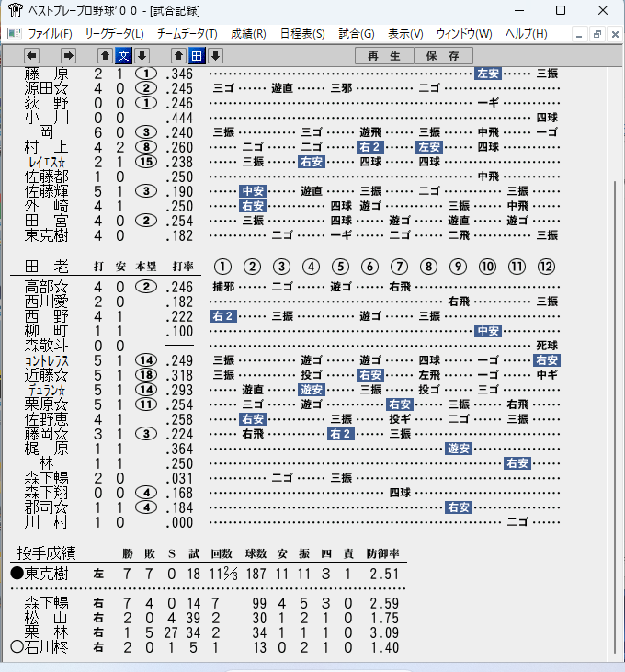Minimize the inner 試合記録 child window

(x=579, y=34)
